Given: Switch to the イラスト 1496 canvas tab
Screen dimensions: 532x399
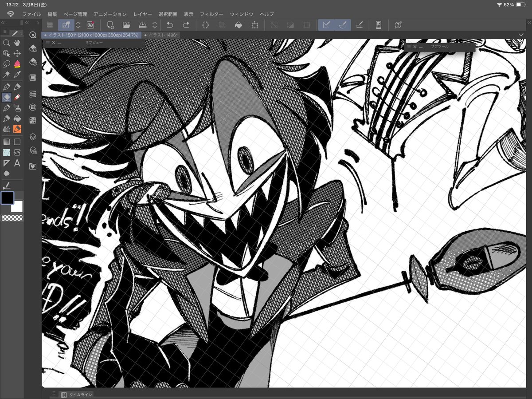Looking at the screenshot, I should (x=161, y=35).
